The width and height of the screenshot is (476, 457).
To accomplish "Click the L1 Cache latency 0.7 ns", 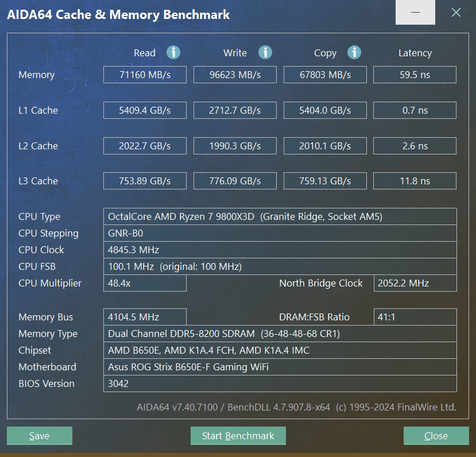I will pyautogui.click(x=415, y=110).
